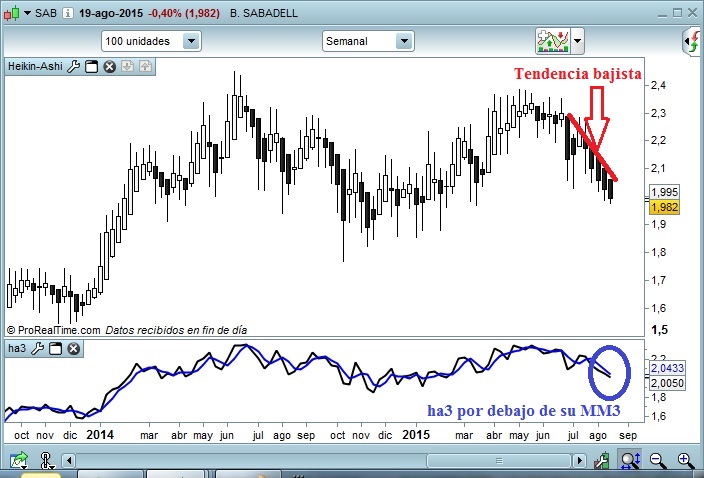The width and height of the screenshot is (704, 478).
Task: Click the 2015 label on time axis
Action: 416,434
